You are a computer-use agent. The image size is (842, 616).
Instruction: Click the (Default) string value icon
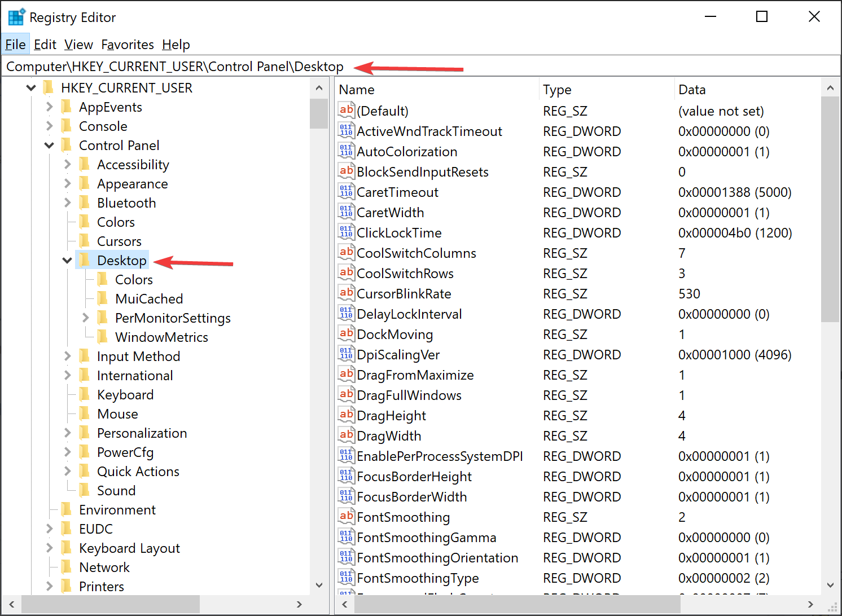pos(346,110)
